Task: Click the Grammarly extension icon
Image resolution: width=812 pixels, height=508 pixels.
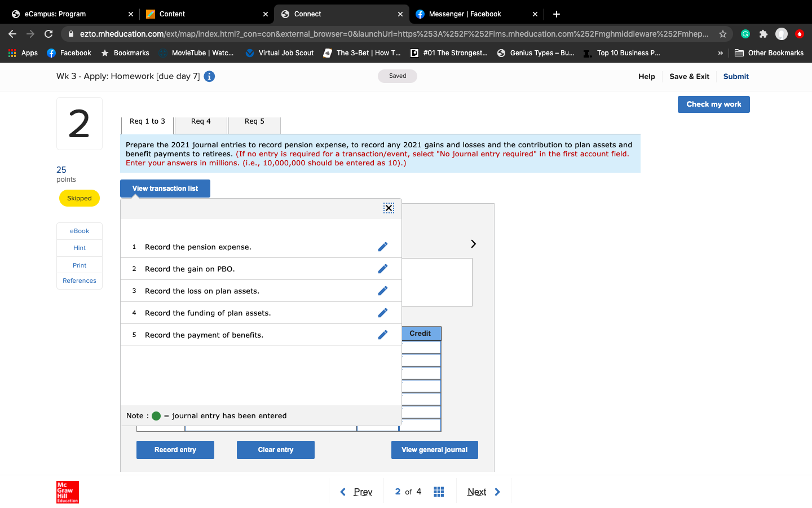Action: (x=745, y=34)
